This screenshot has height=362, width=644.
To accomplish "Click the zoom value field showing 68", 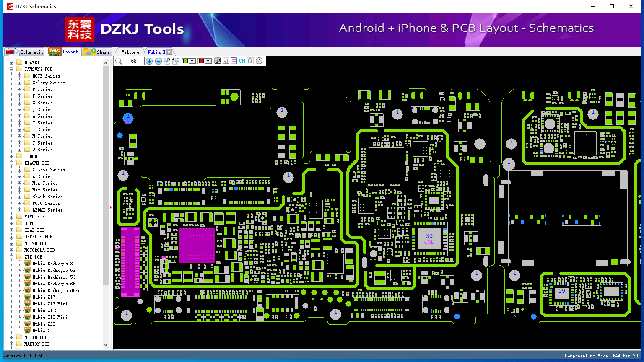I will click(134, 61).
